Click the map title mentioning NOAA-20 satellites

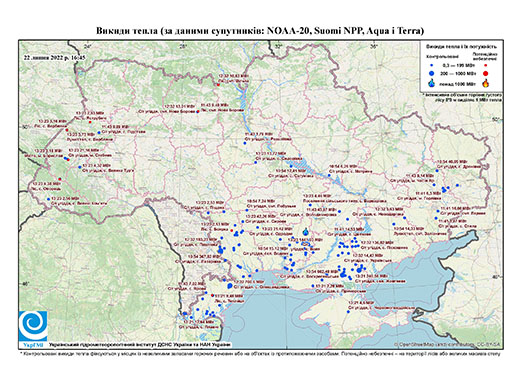click(260, 31)
